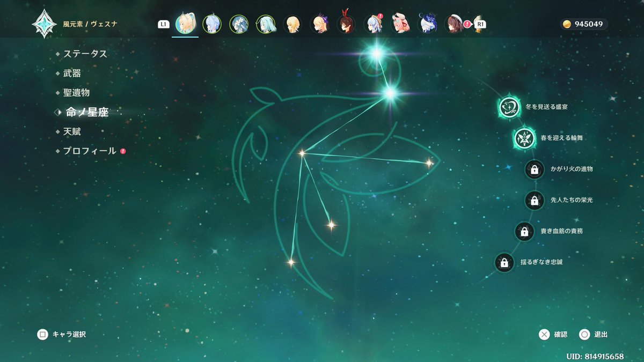This screenshot has width=644, height=362.
Task: Click the UID: 814915658 text
Action: [595, 357]
